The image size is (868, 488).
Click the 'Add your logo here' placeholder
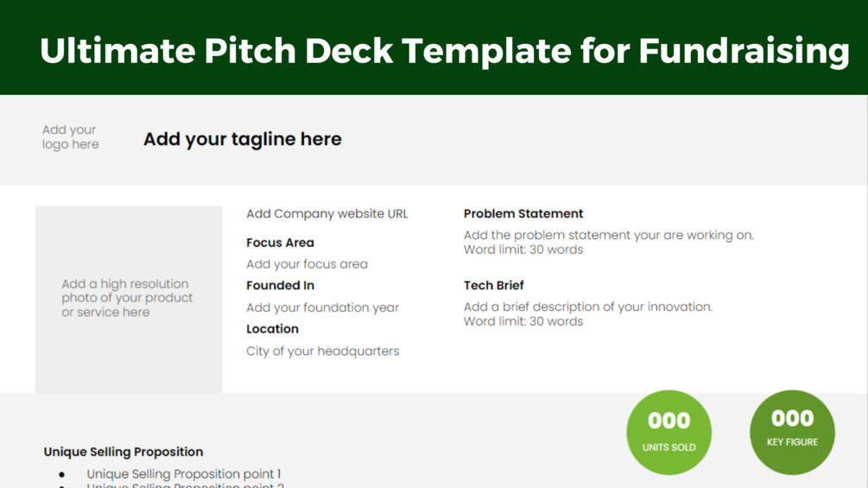click(x=71, y=137)
